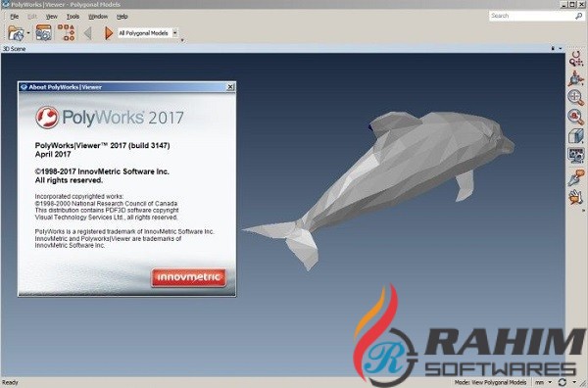Open the Help menu
This screenshot has width=588, height=388.
(x=122, y=17)
